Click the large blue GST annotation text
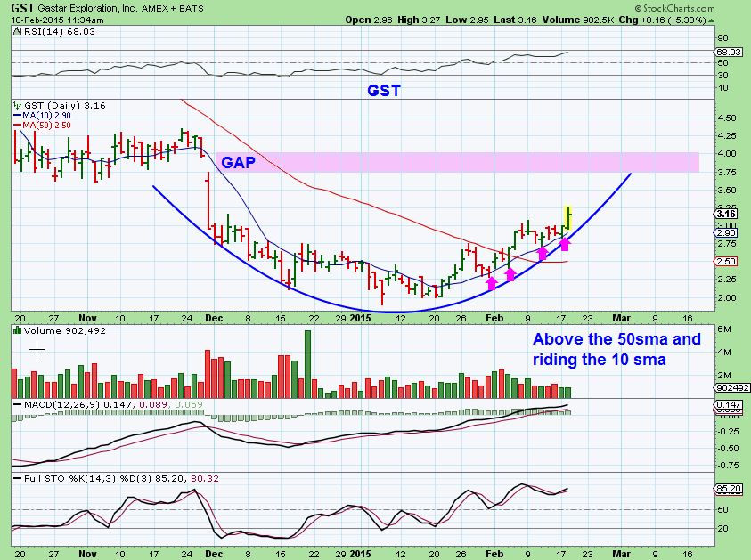 pyautogui.click(x=384, y=91)
